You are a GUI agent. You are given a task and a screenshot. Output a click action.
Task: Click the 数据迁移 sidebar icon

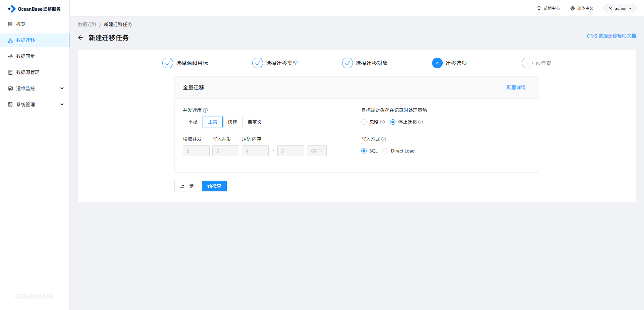pos(10,40)
